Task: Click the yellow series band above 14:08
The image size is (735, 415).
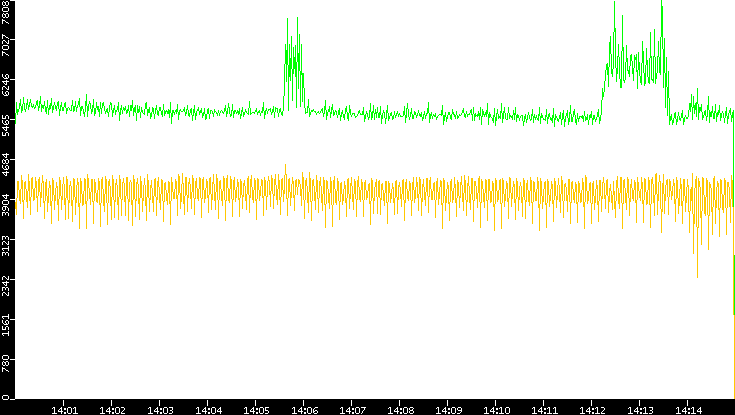Action: (x=400, y=195)
